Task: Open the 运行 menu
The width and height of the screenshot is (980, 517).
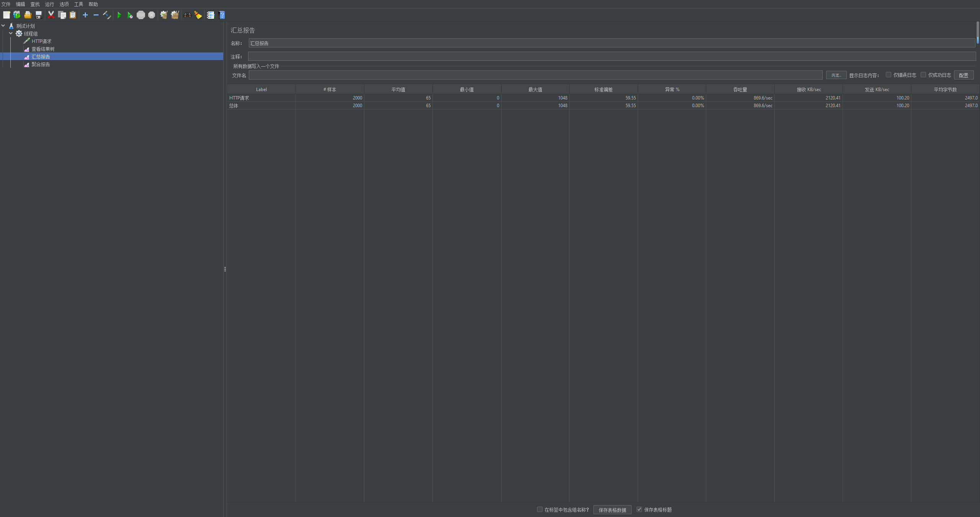Action: click(49, 4)
